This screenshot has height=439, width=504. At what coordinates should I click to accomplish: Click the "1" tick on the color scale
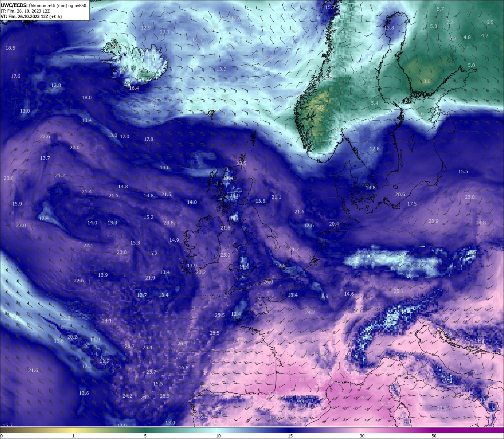pyautogui.click(x=73, y=436)
